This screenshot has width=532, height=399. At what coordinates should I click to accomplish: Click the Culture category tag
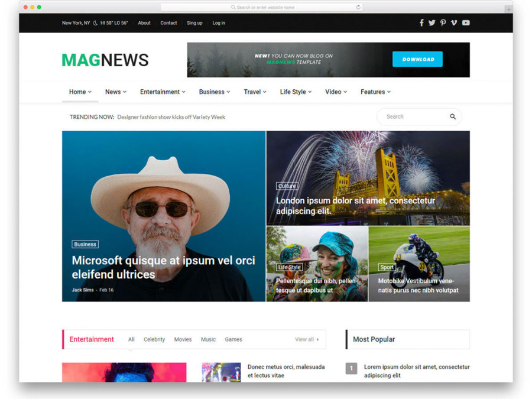[287, 186]
